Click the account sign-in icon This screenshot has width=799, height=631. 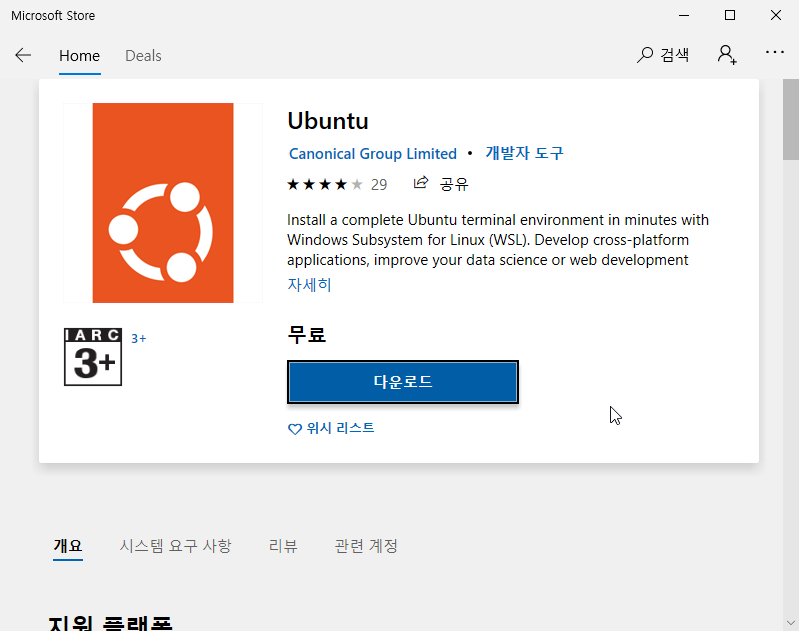[x=727, y=55]
